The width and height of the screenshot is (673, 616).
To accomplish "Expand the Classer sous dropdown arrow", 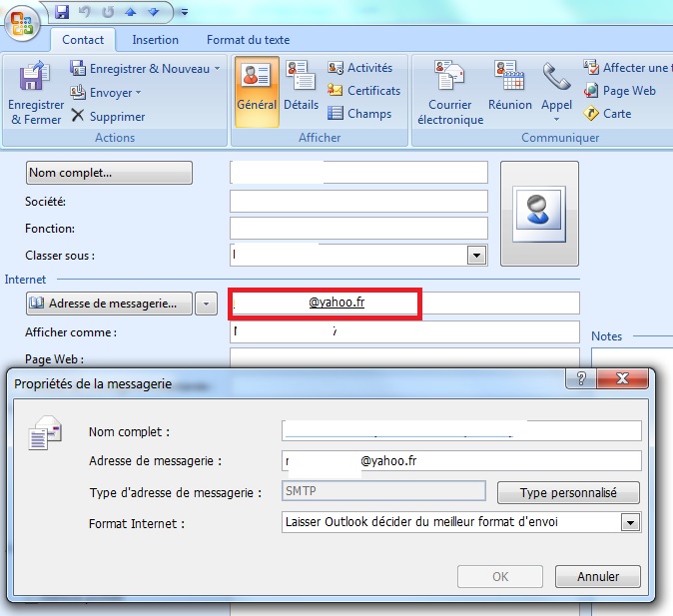I will click(x=476, y=256).
